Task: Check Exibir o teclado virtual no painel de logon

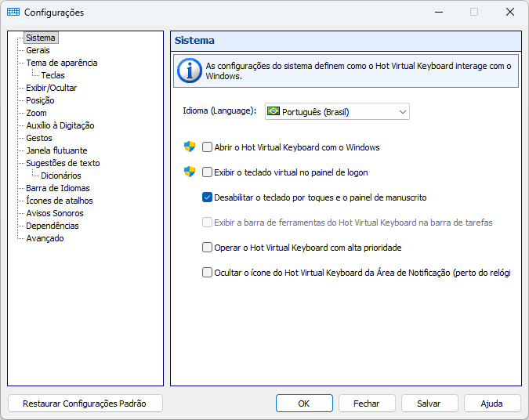Action: 207,172
